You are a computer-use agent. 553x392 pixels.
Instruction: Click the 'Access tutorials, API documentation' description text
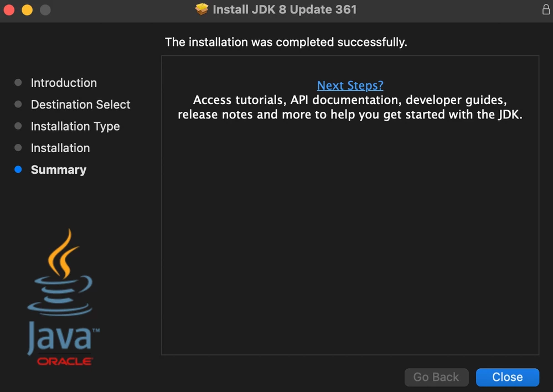350,107
